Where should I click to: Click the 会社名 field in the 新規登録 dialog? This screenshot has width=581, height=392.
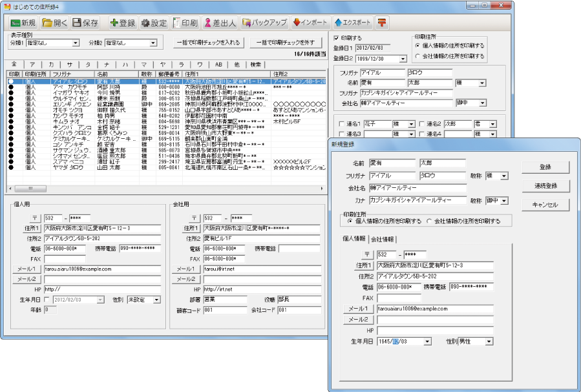[417, 188]
